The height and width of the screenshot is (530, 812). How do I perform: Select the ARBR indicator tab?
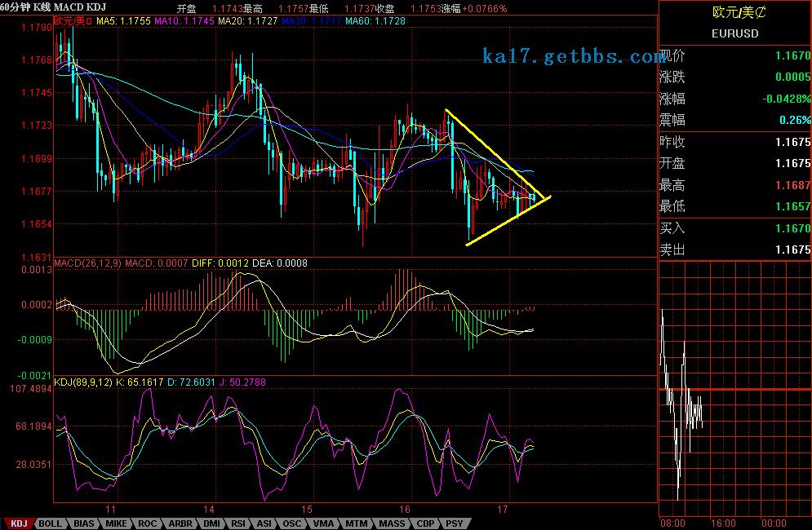point(180,523)
